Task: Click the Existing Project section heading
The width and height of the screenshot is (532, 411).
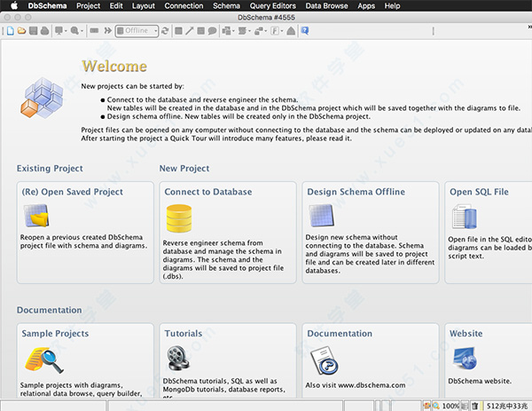Action: (x=50, y=169)
